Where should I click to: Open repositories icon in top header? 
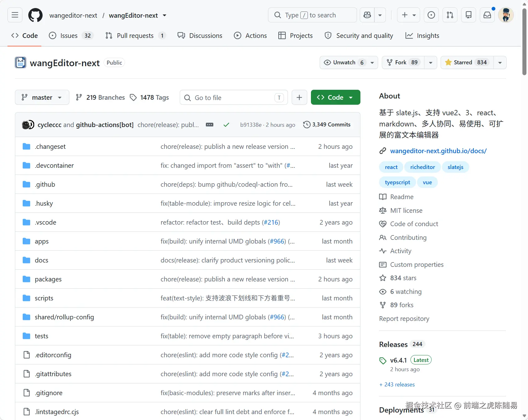(469, 15)
